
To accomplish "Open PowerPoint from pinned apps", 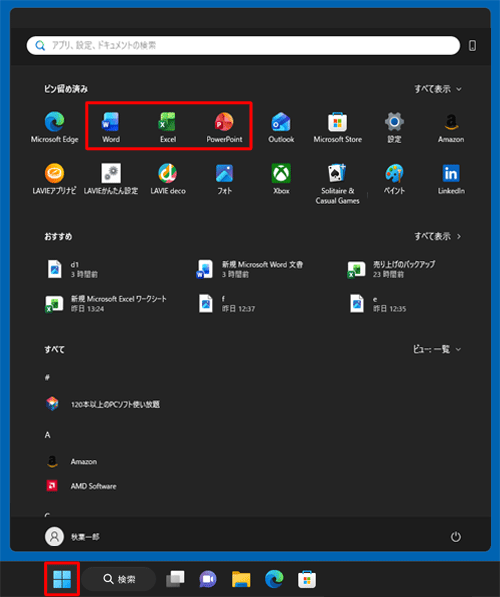I will click(224, 128).
